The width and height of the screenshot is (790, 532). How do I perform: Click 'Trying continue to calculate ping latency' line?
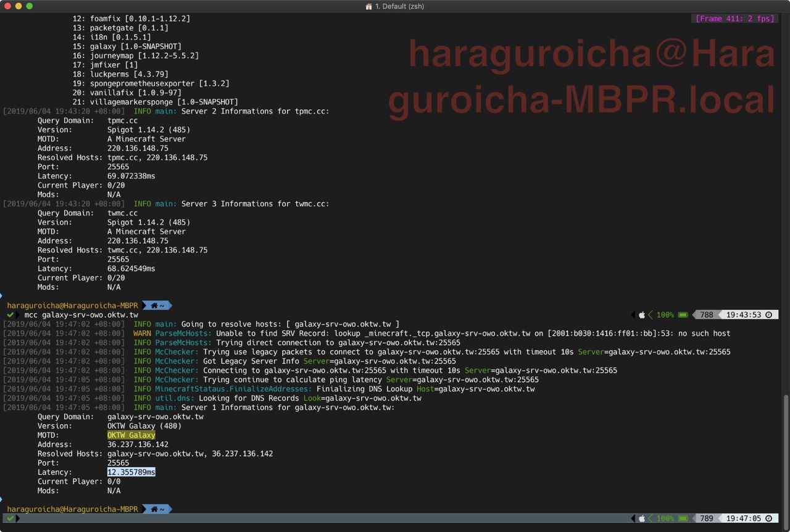click(271, 380)
